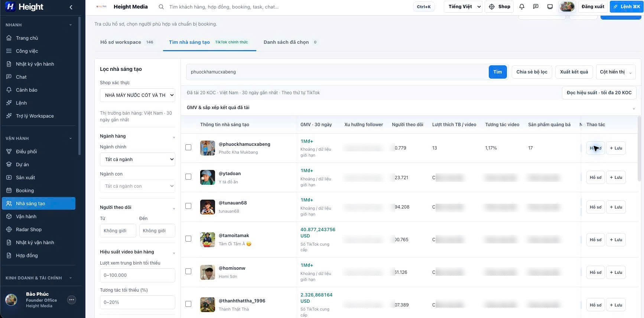Open user menu dots beside Bảo Phúc
644x318 pixels.
(72, 300)
